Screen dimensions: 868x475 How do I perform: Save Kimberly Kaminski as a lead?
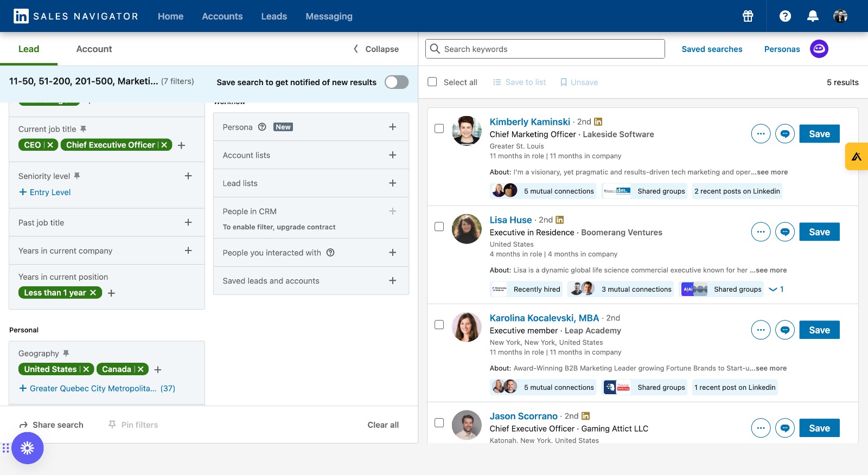pyautogui.click(x=819, y=134)
